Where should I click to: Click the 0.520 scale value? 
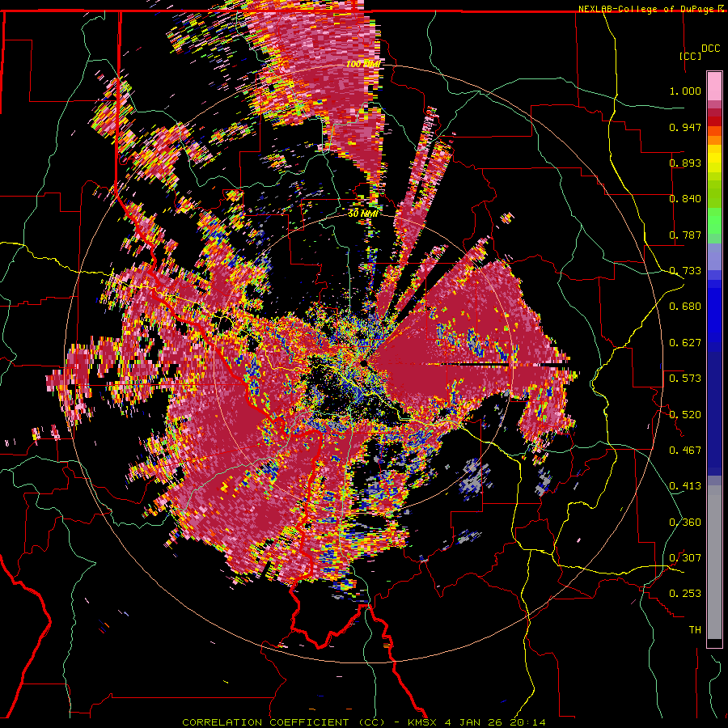[685, 414]
